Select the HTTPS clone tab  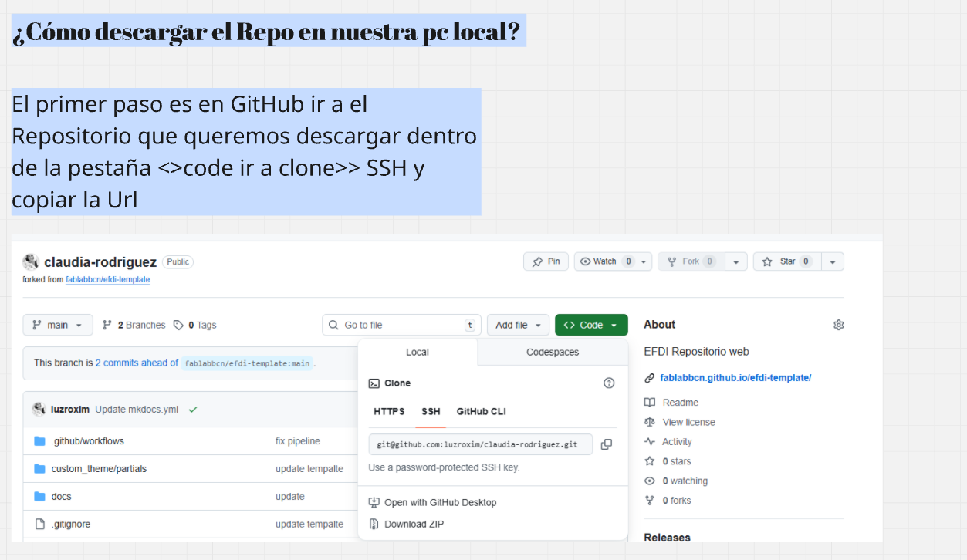[x=389, y=411]
